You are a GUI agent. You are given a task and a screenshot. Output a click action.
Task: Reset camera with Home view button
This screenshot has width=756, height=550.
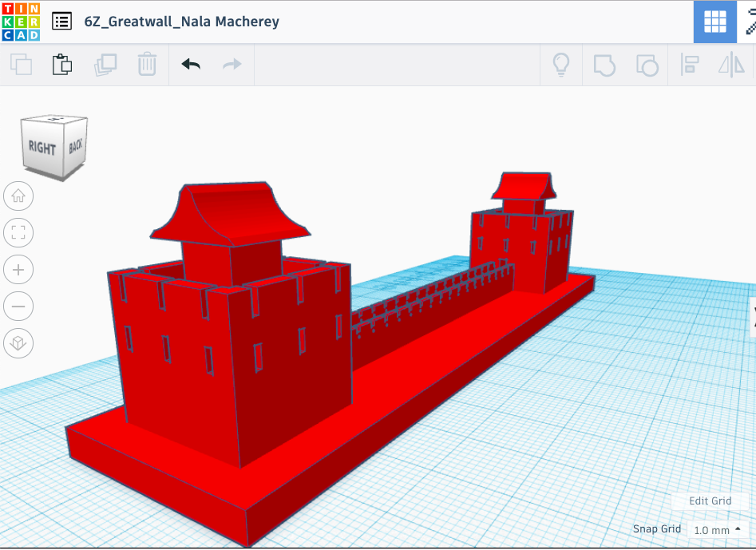(x=18, y=196)
